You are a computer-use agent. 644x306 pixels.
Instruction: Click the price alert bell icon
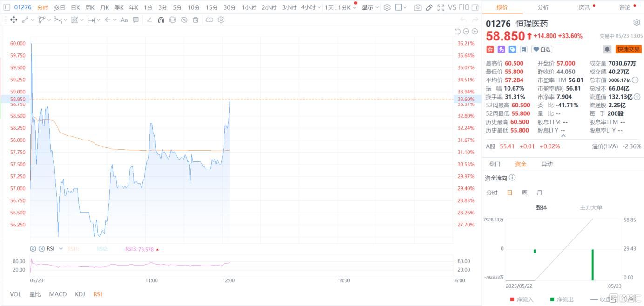pyautogui.click(x=607, y=49)
